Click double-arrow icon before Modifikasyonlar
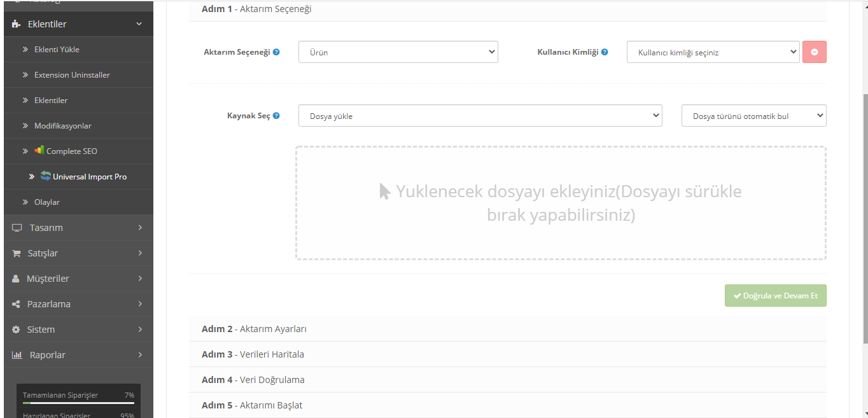Viewport: 868px width, 418px height. pos(25,125)
